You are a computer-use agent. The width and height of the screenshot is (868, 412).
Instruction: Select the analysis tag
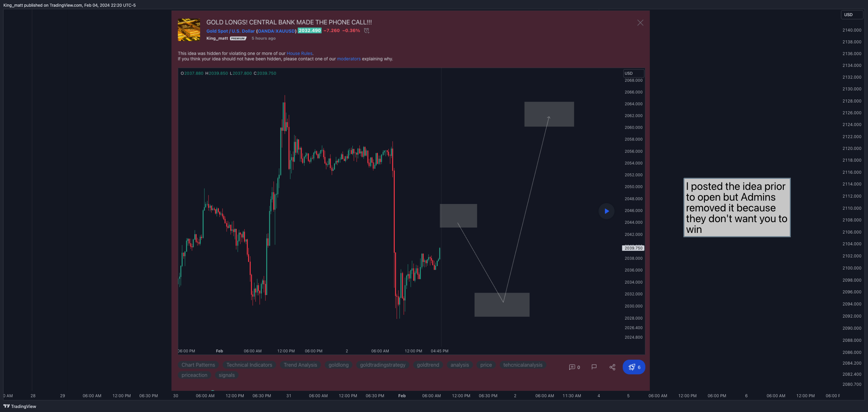tap(460, 365)
